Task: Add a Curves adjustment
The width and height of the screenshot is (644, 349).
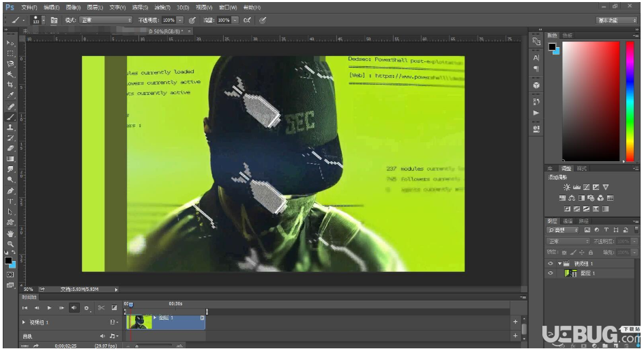Action: tap(587, 187)
